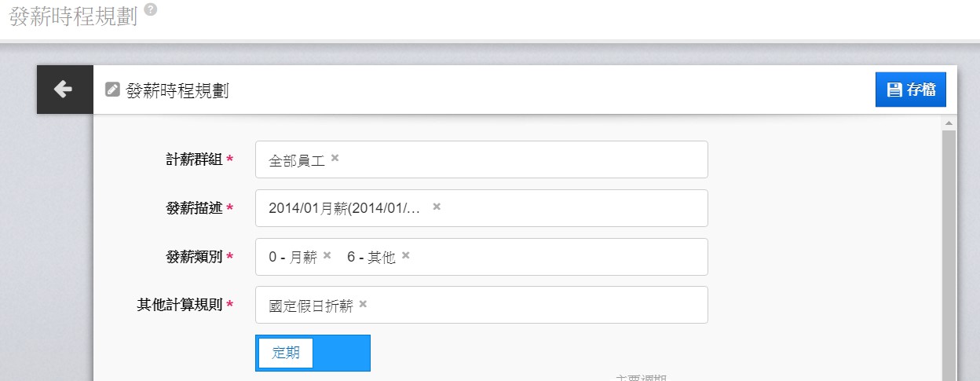Remove the 2014/01月薪 description tag

[437, 207]
